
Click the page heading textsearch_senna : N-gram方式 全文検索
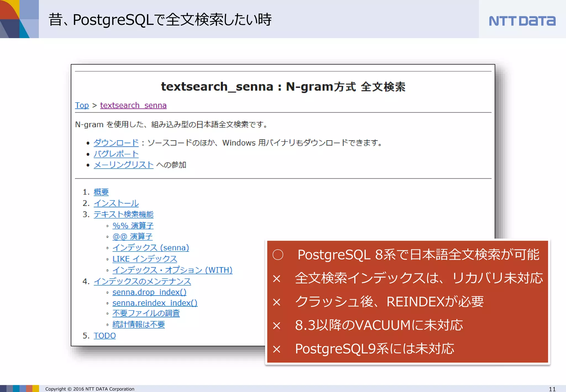[283, 87]
